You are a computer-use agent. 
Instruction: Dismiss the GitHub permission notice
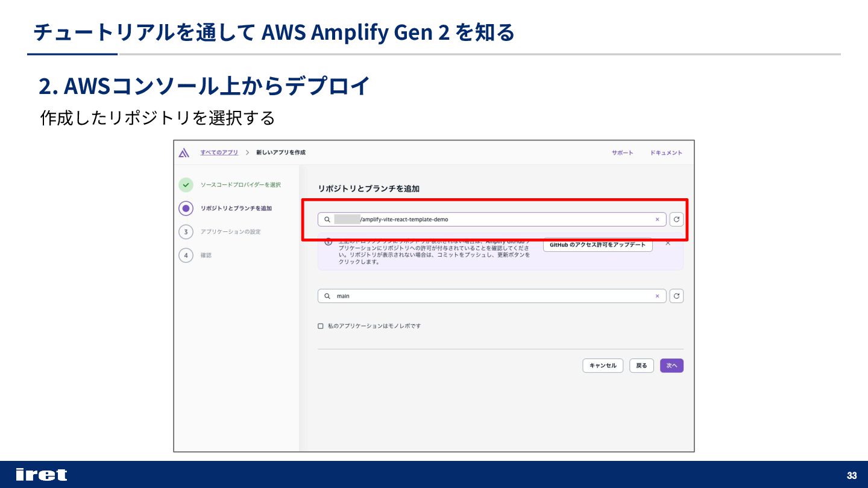pos(668,243)
